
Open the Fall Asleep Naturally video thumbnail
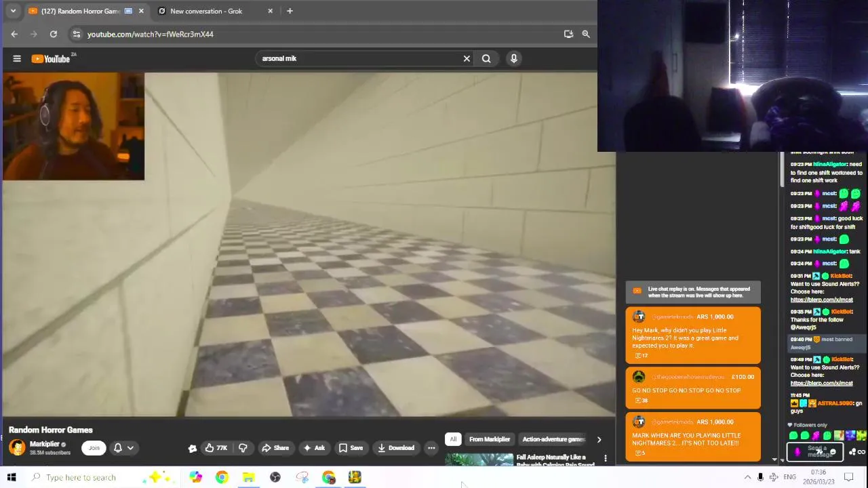tap(479, 460)
